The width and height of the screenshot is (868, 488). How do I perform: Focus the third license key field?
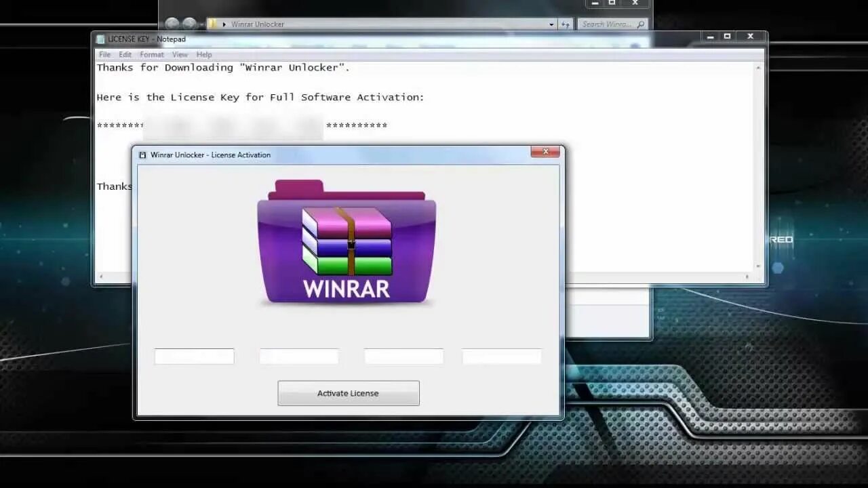point(403,357)
